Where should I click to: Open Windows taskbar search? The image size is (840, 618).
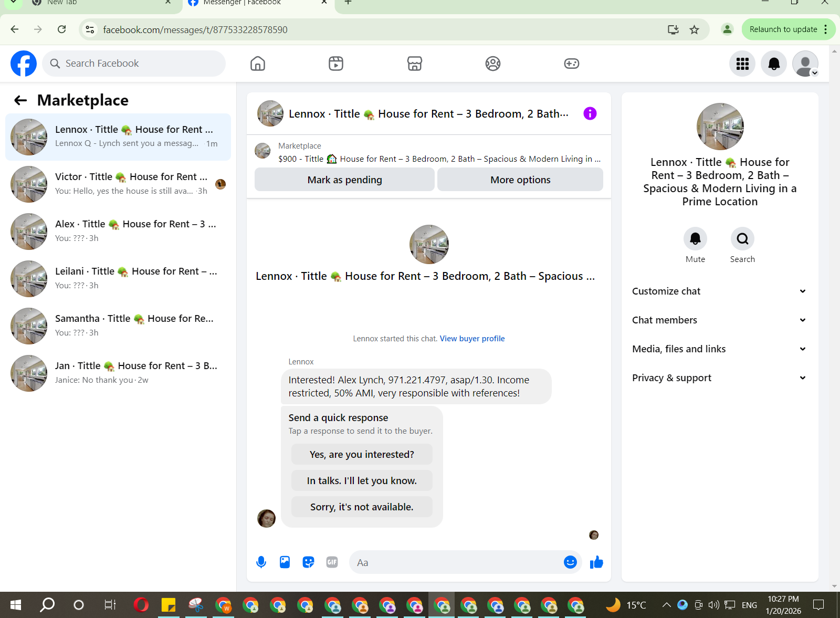click(47, 605)
